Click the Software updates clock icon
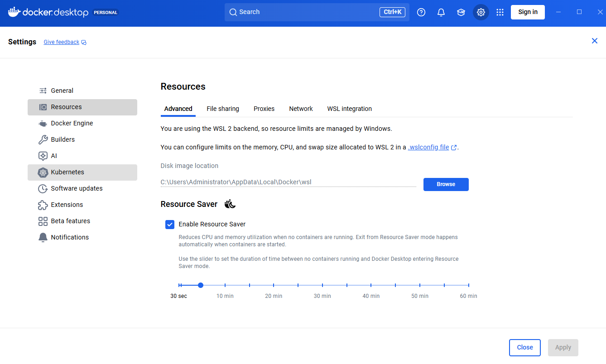606x364 pixels. click(x=43, y=188)
